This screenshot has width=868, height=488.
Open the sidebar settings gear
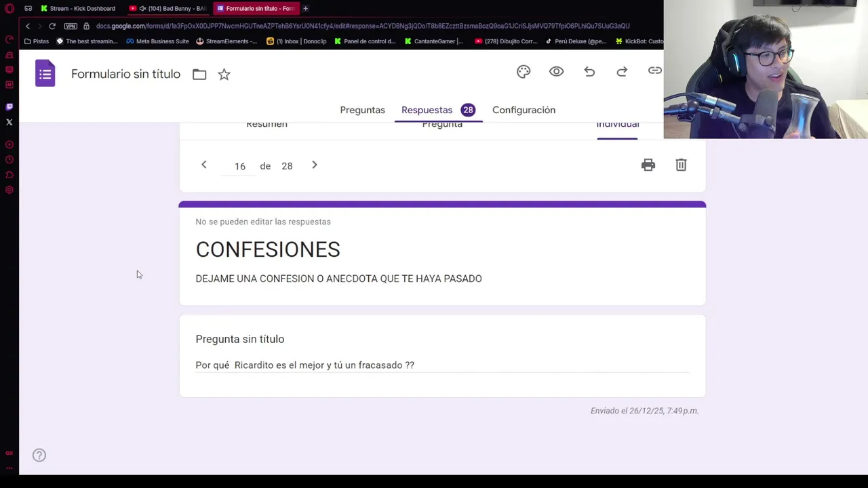(9, 190)
